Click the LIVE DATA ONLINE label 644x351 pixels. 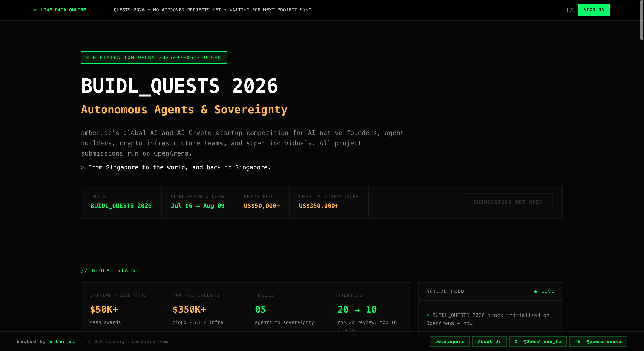[63, 10]
